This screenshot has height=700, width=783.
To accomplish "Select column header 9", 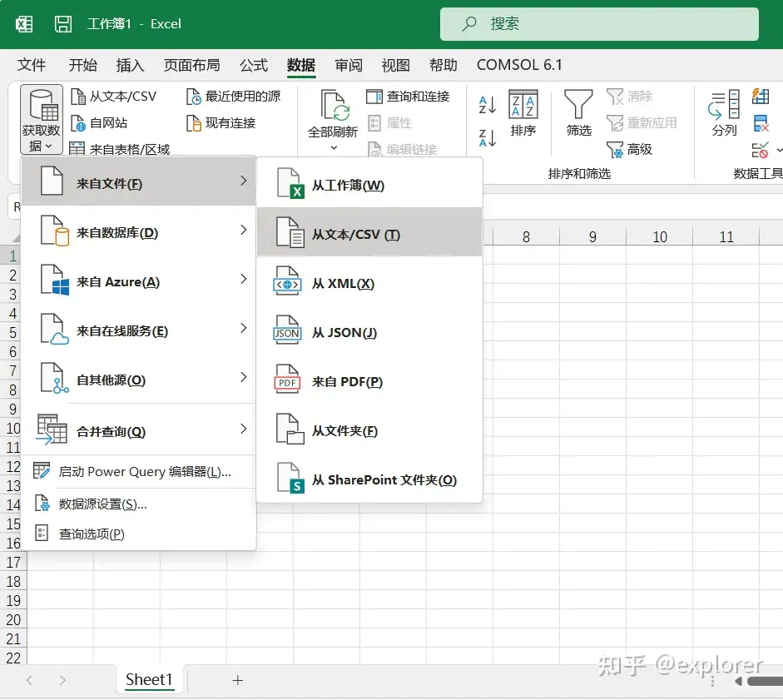I will 592,236.
